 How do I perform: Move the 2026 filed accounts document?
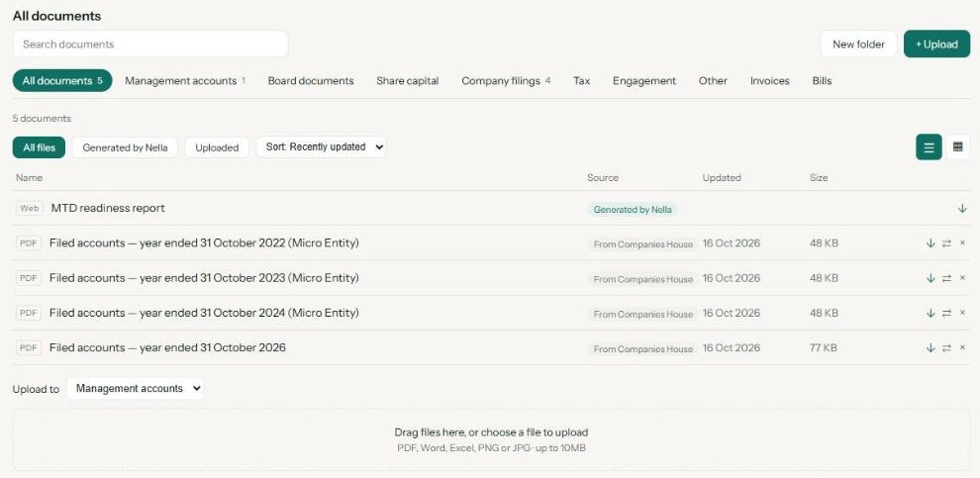(946, 348)
